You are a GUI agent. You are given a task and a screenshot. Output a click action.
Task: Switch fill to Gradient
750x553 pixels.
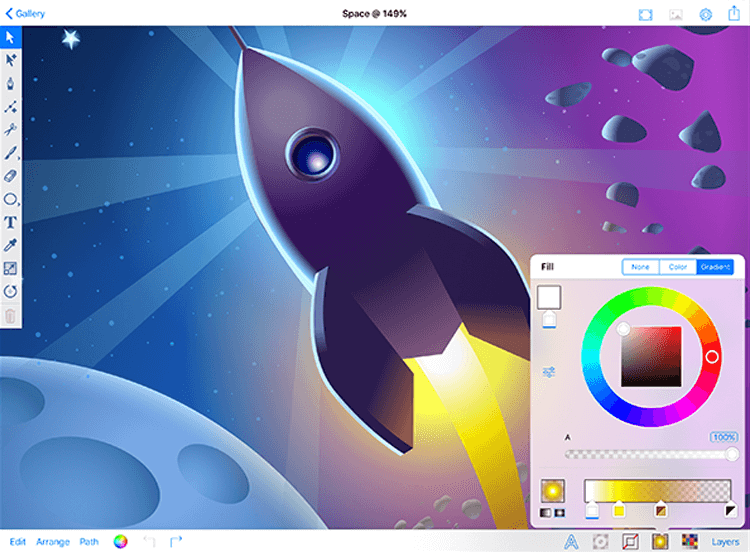coord(715,267)
